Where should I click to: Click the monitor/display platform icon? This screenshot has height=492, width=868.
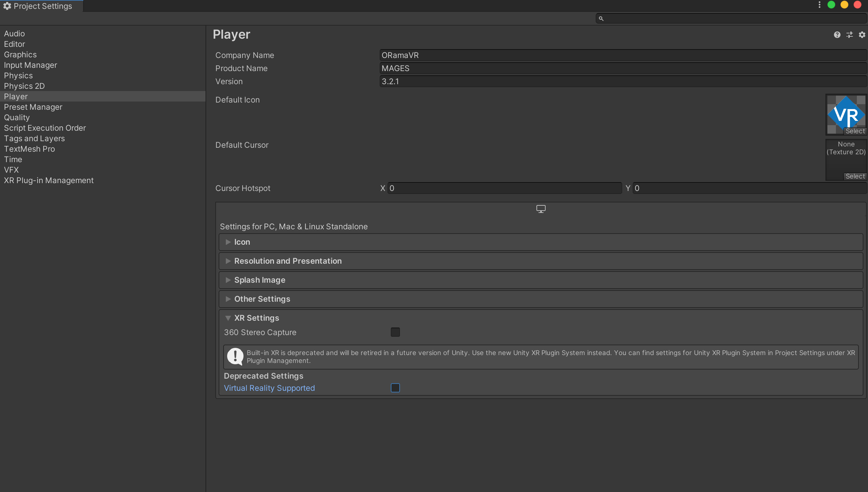(x=541, y=208)
